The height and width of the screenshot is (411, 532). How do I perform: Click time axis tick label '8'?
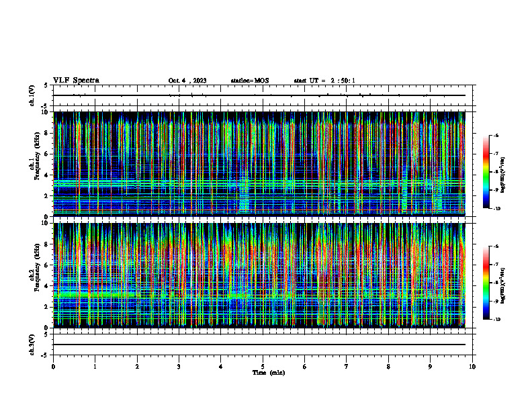388,367
